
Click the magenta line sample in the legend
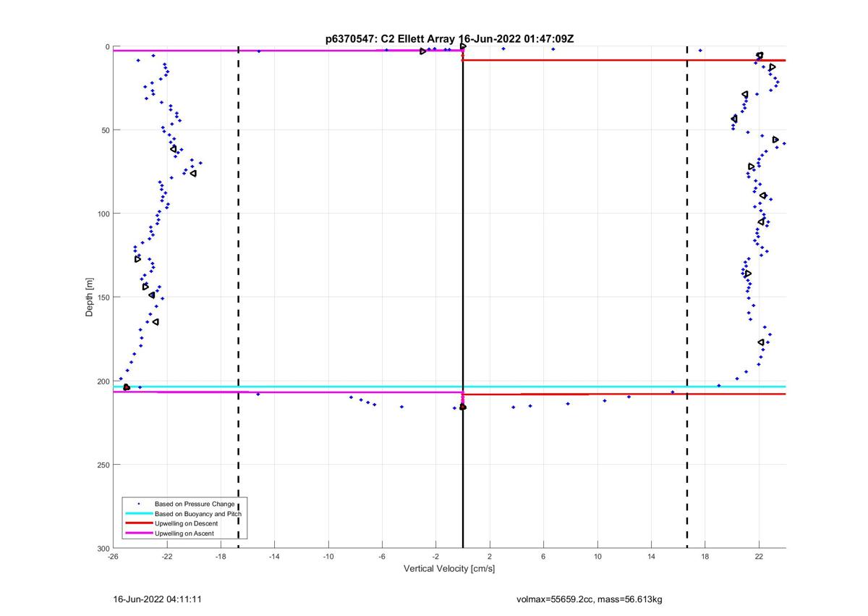(138, 533)
